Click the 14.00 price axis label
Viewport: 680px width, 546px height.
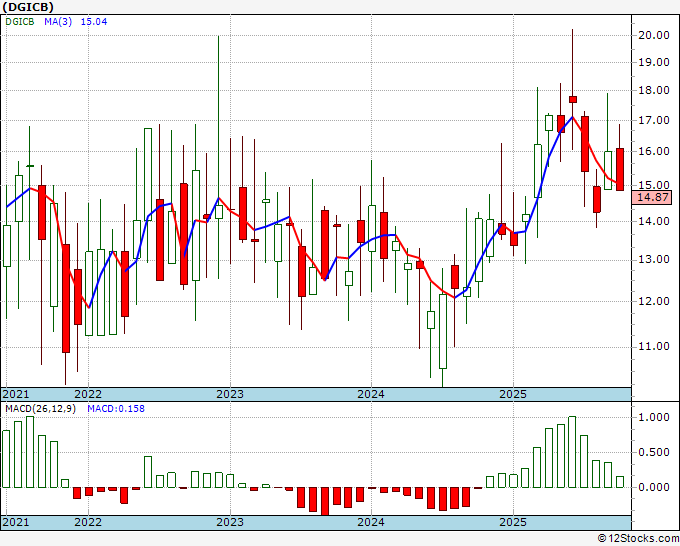[x=654, y=221]
